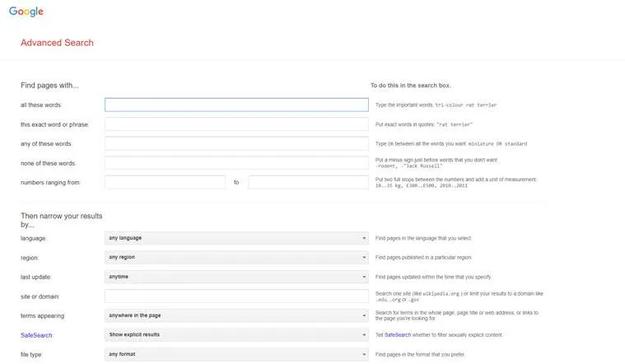Screen dimensions: 625x364
Task: Click SafeSearch link in the help description
Action: click(398, 335)
